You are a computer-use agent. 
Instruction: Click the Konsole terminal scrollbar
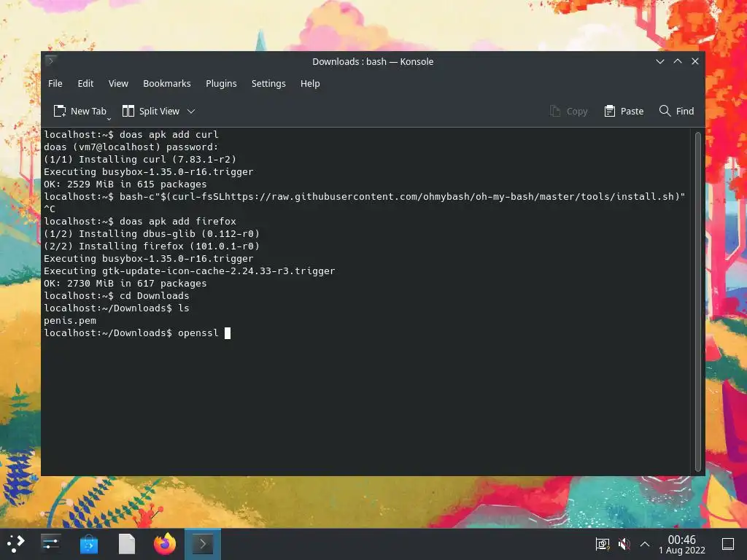(697, 302)
